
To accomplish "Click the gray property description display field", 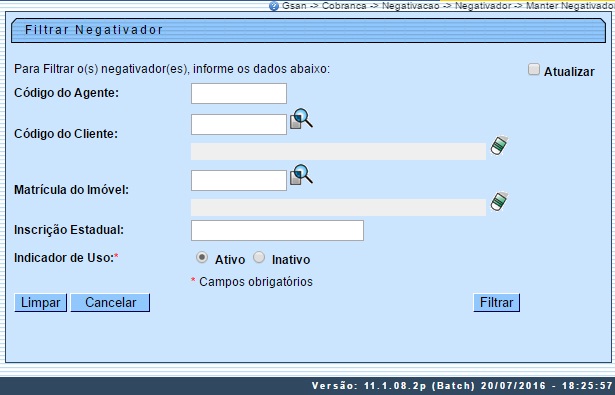I will (338, 208).
